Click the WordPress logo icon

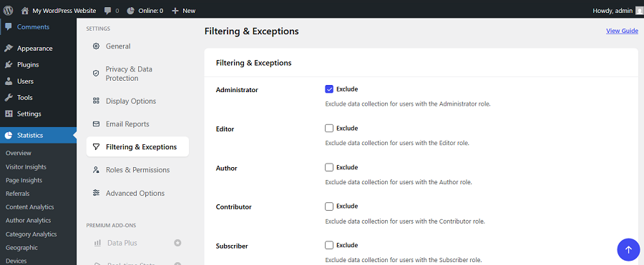[x=8, y=11]
